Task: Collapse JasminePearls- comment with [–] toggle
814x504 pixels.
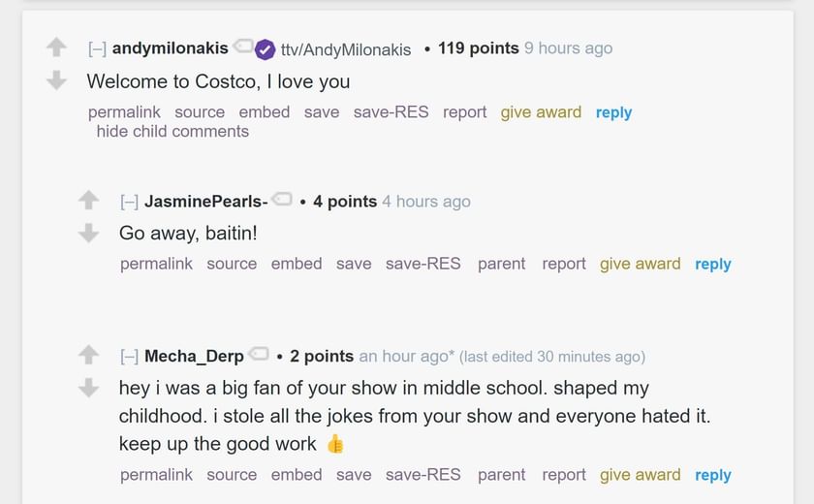Action: 129,202
